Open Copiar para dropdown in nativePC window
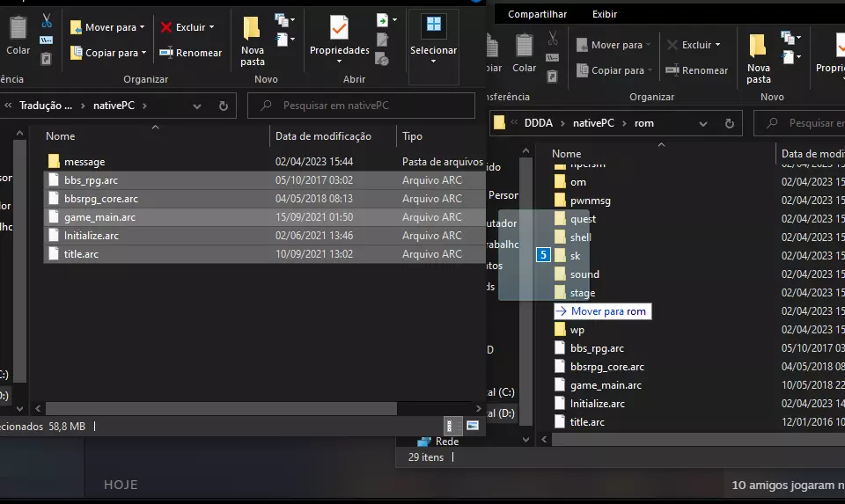 pos(143,53)
